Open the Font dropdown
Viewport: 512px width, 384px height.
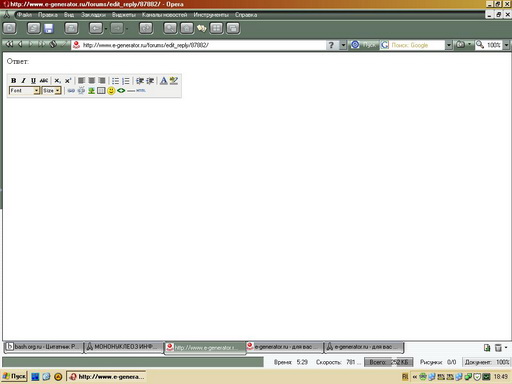(x=24, y=91)
